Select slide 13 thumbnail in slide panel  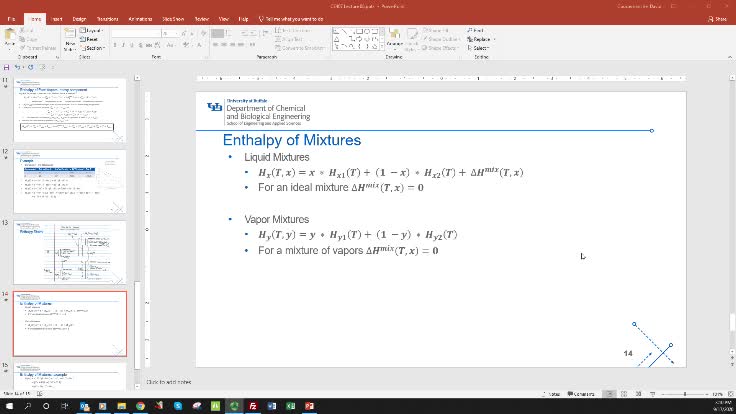click(69, 252)
